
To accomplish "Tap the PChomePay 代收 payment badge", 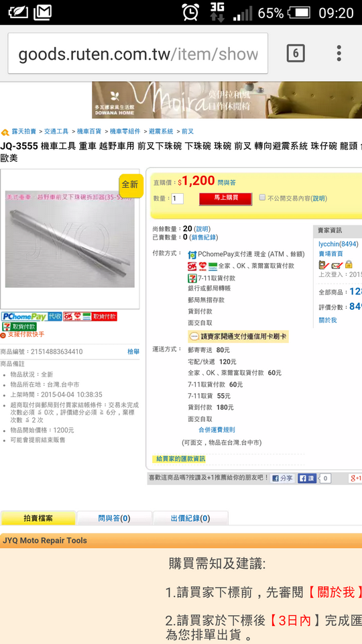I will [32, 317].
